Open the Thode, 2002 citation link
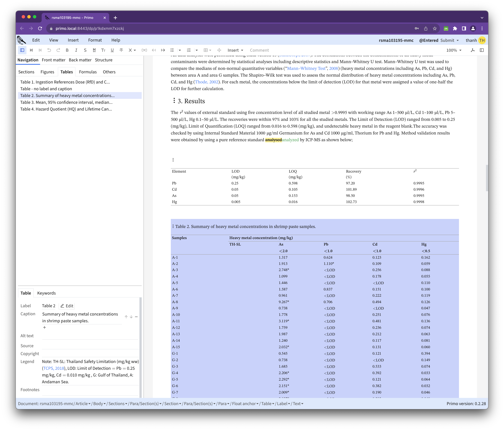The width and height of the screenshot is (504, 430). click(207, 82)
